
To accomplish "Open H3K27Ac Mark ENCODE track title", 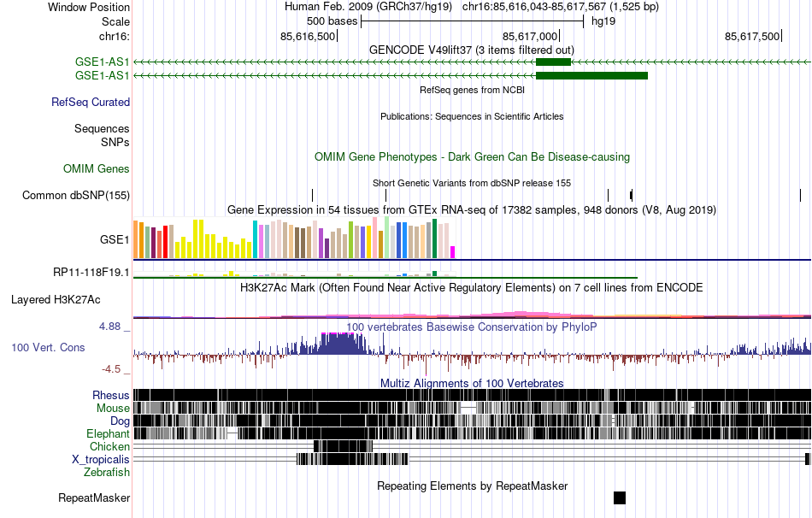I will tap(471, 287).
